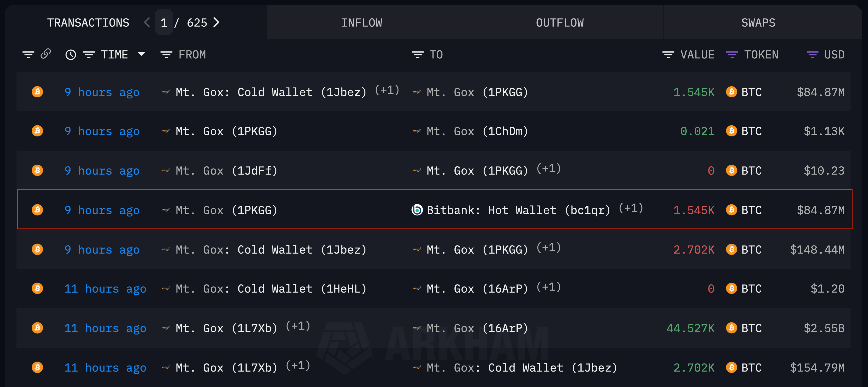The width and height of the screenshot is (868, 387).
Task: Click BTC token icon in Bitbank row
Action: coord(731,210)
